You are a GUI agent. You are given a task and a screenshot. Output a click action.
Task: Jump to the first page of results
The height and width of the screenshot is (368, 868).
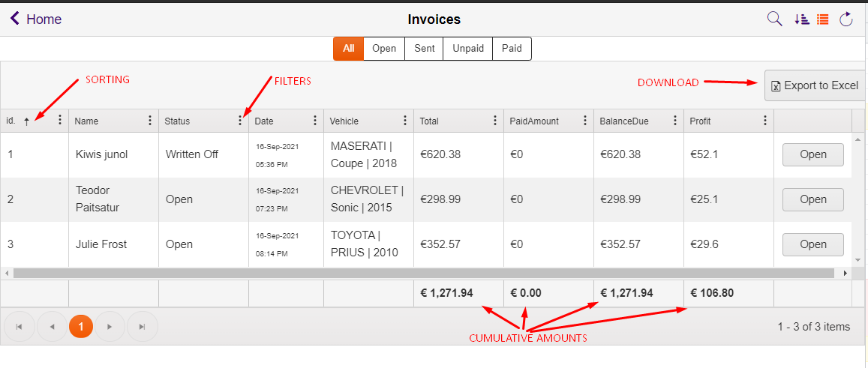(19, 327)
